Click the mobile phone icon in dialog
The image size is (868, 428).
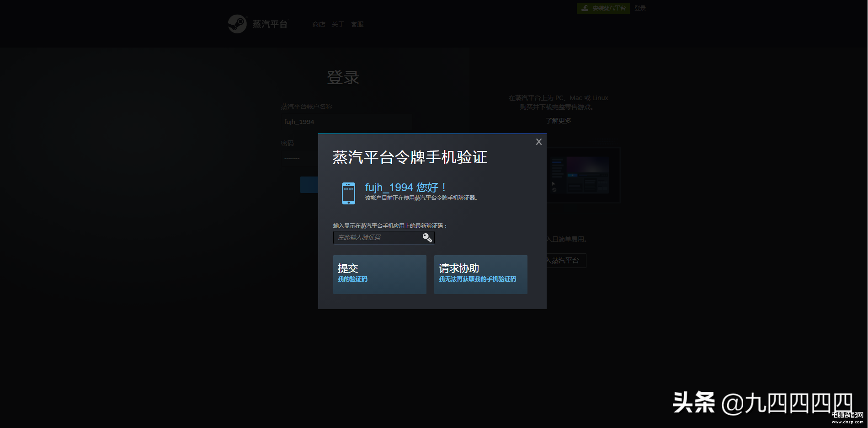pyautogui.click(x=348, y=193)
